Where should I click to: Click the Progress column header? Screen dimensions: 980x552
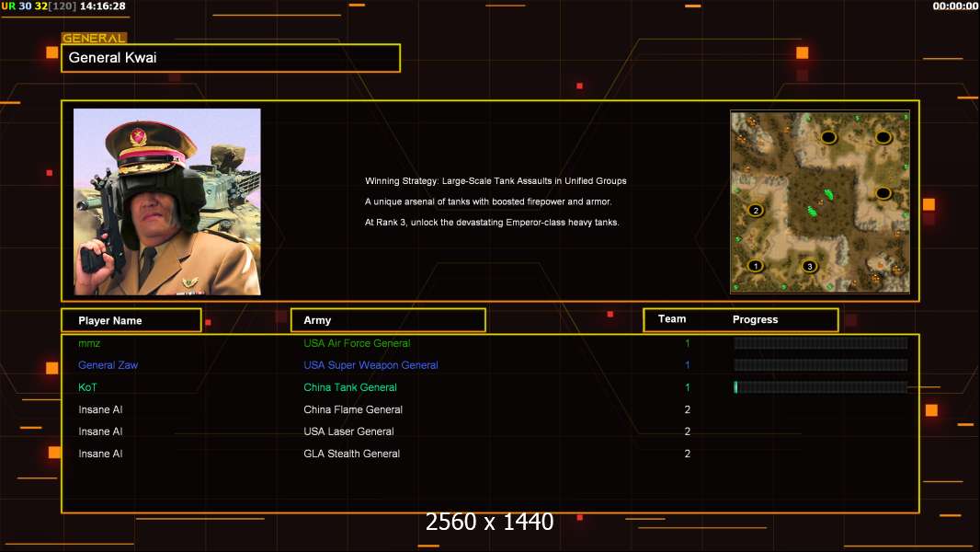(755, 319)
